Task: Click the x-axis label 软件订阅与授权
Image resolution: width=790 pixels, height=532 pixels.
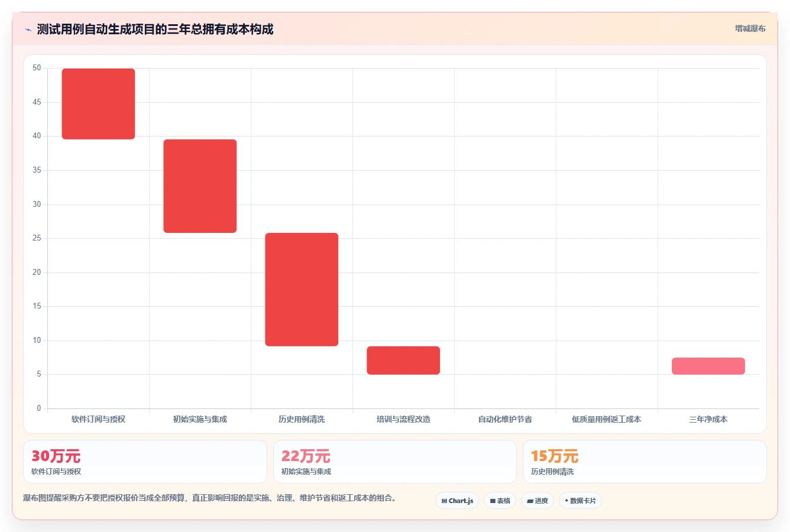Action: pyautogui.click(x=99, y=419)
